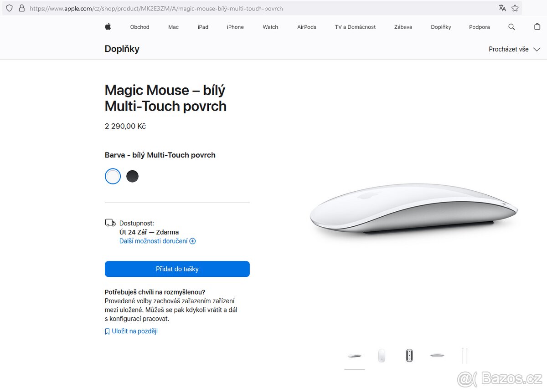Open the translate page icon in address bar
Screen dimensions: 547x392
(502, 8)
